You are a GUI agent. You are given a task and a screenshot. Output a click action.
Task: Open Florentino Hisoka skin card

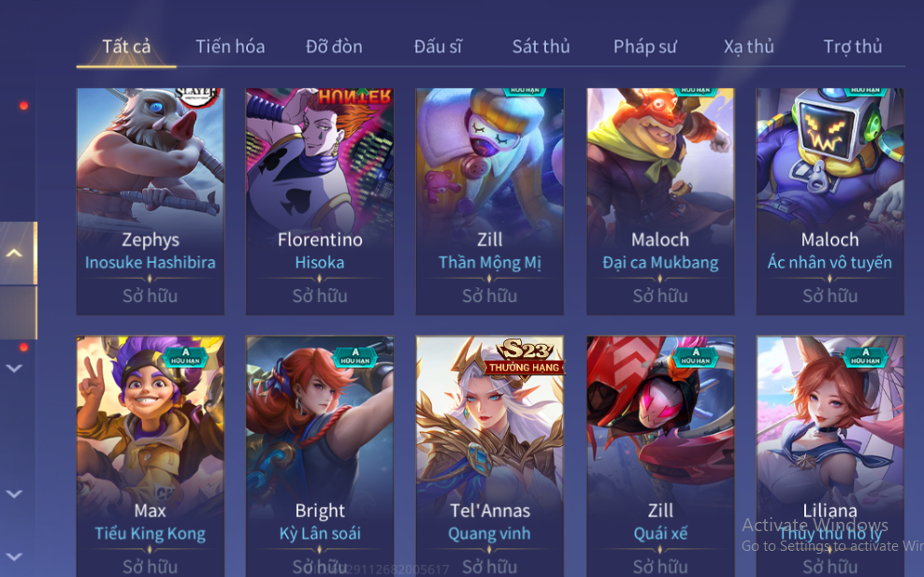[320, 201]
